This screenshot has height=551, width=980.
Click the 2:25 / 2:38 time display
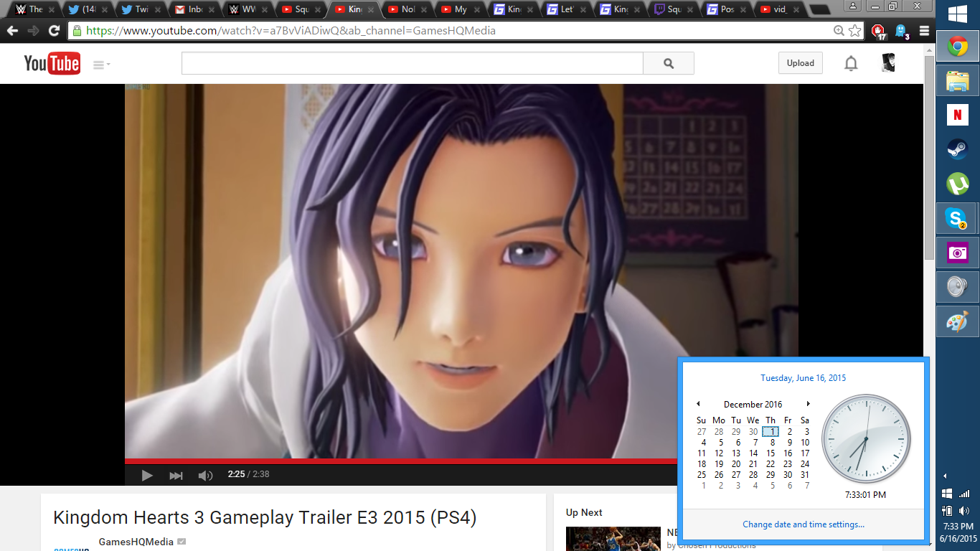(248, 474)
